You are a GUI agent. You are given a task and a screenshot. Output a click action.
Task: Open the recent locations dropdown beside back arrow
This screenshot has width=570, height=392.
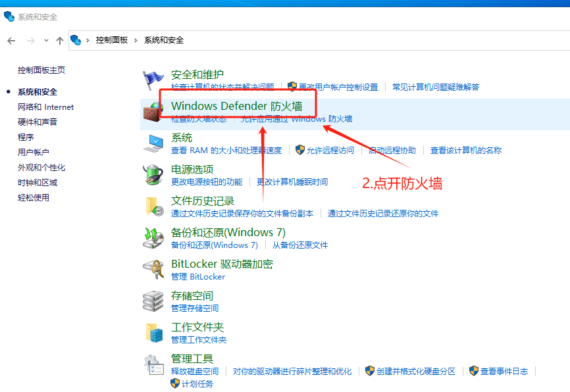click(45, 39)
